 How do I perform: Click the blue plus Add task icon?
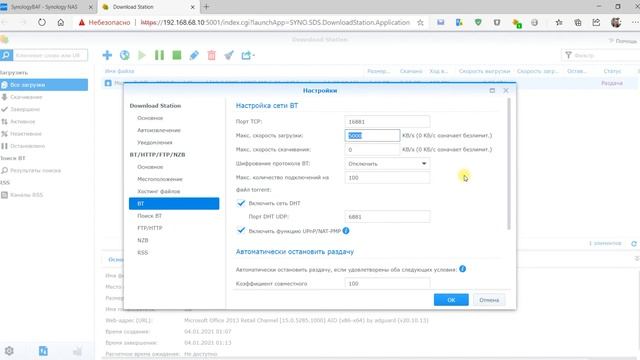(x=107, y=55)
